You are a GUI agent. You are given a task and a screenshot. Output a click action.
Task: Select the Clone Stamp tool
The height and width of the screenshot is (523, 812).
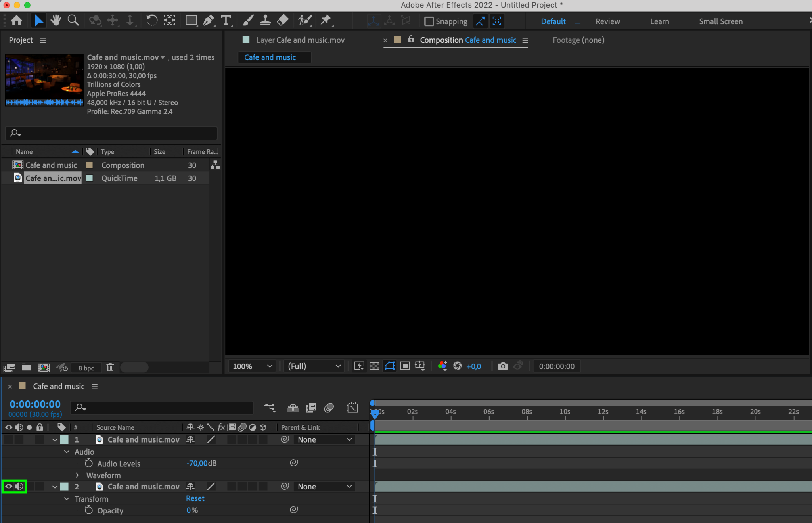(x=265, y=20)
